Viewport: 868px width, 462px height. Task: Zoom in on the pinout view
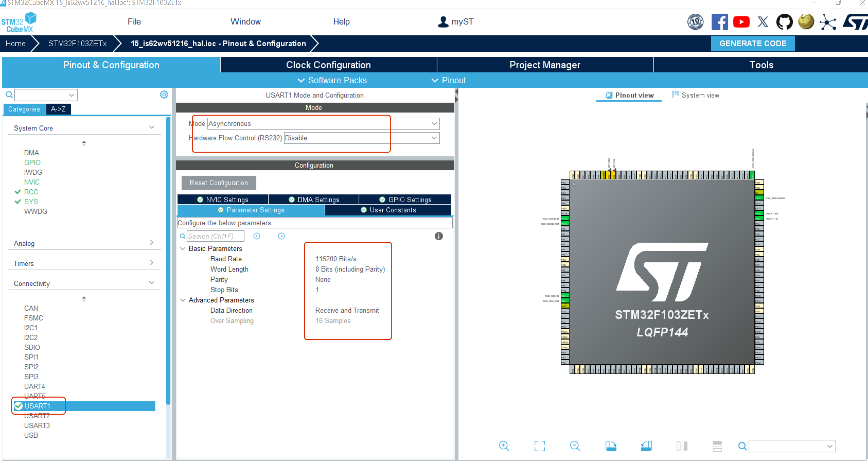504,446
